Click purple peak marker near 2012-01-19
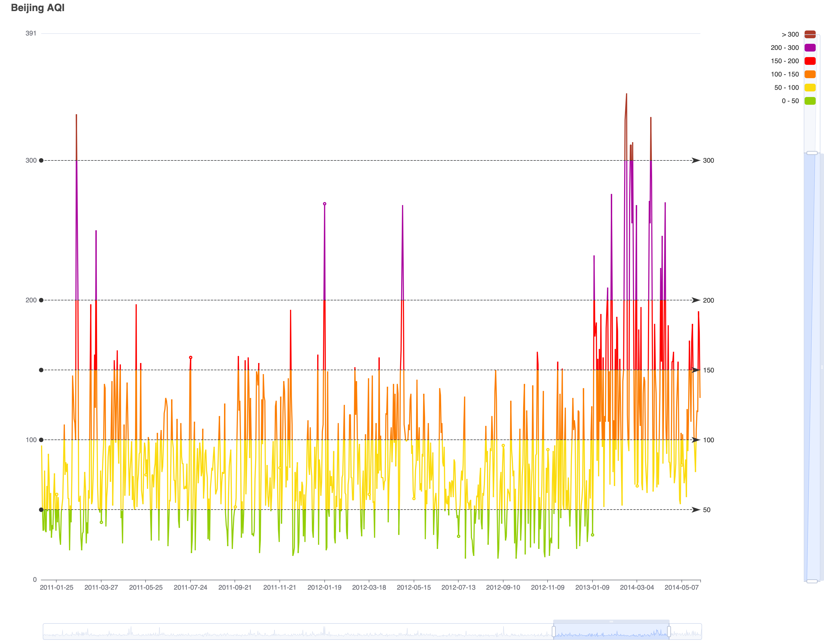 click(x=324, y=204)
